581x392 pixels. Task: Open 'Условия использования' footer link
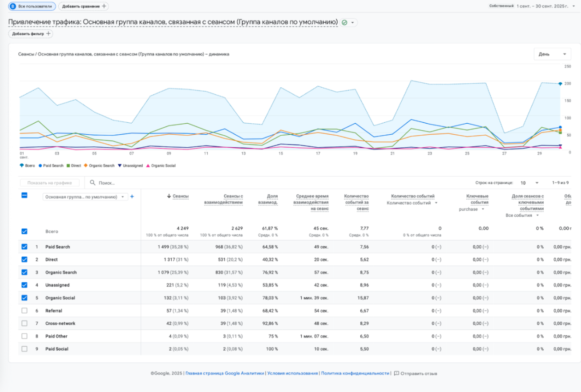292,373
